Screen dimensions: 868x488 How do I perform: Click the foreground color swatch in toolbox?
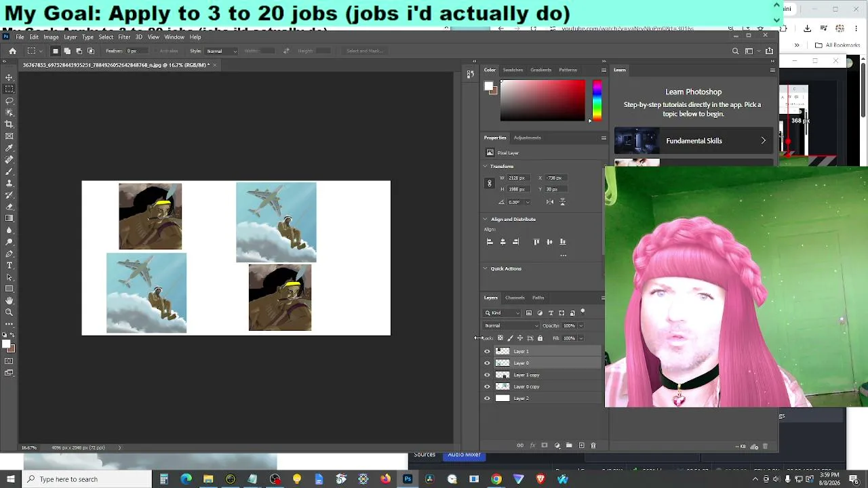7,345
